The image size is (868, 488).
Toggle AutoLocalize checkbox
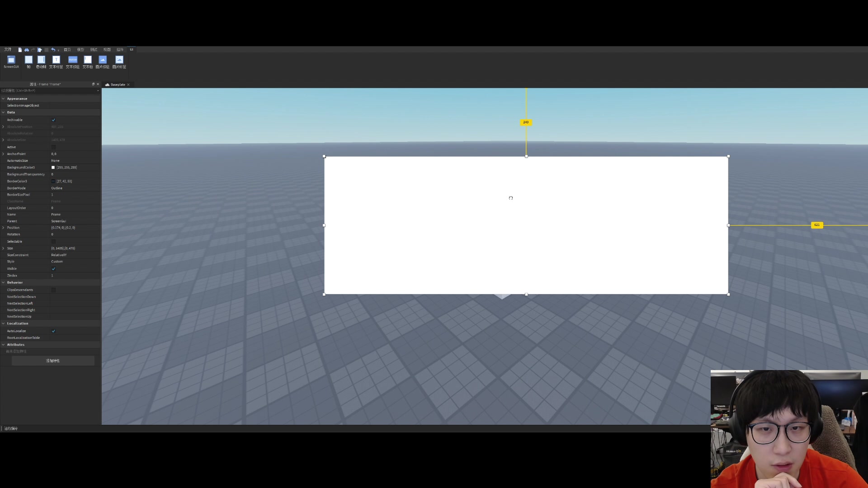(x=54, y=330)
